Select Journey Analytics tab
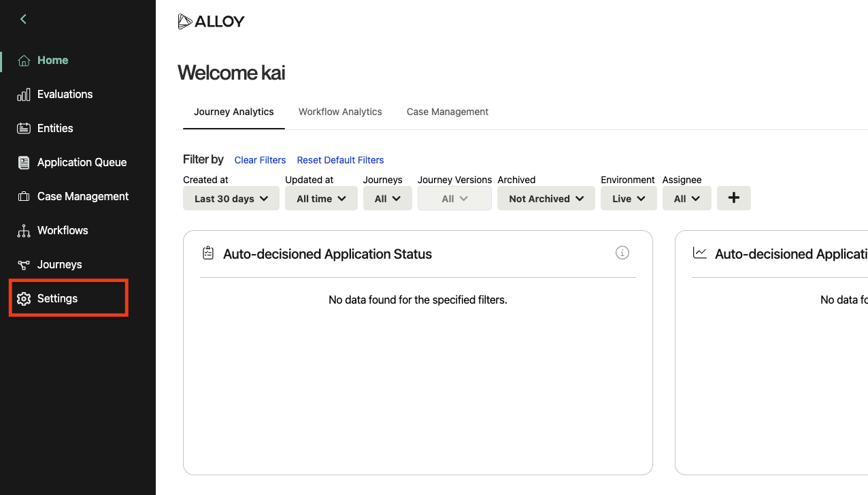This screenshot has height=495, width=868. tap(234, 112)
